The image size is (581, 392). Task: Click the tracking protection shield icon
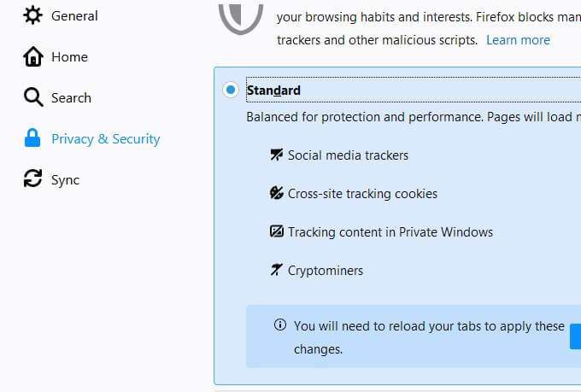click(x=240, y=17)
